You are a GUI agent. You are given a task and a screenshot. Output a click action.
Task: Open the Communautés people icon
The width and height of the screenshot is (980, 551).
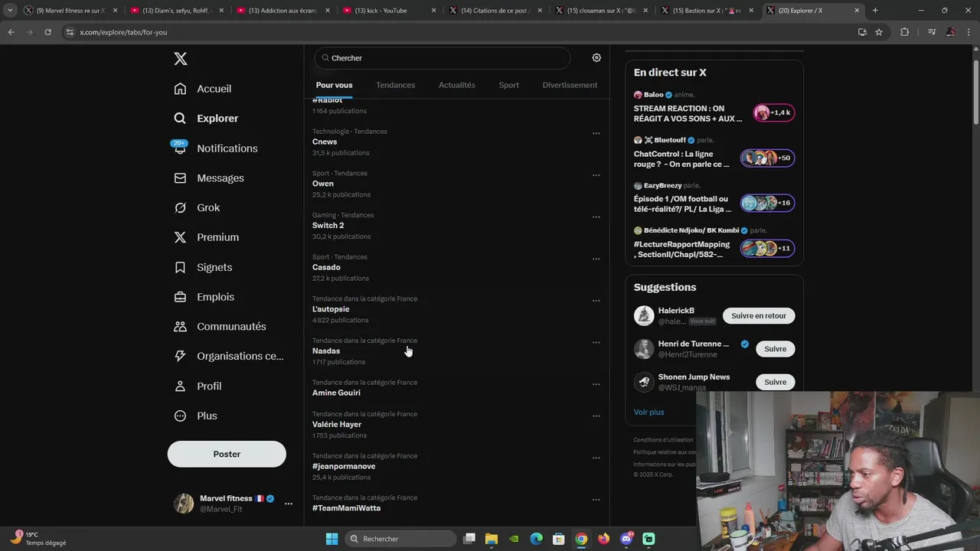coord(180,327)
